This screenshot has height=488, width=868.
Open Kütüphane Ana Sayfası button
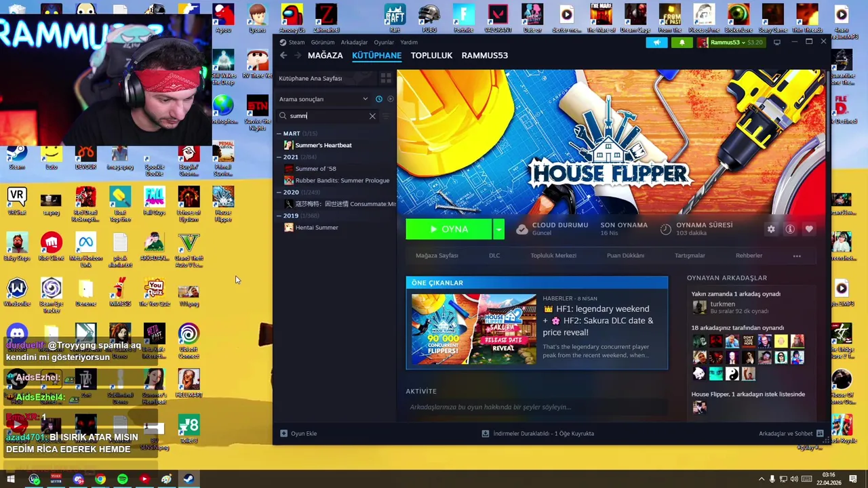click(x=327, y=78)
